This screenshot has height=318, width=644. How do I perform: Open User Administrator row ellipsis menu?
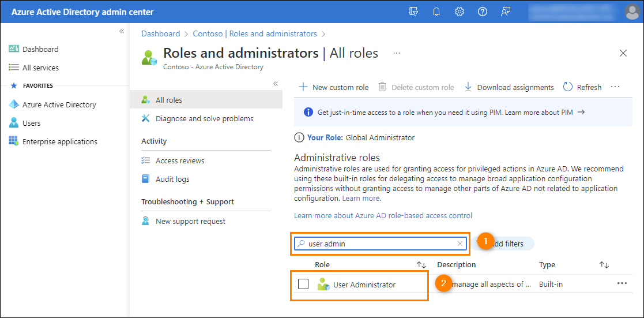point(622,283)
